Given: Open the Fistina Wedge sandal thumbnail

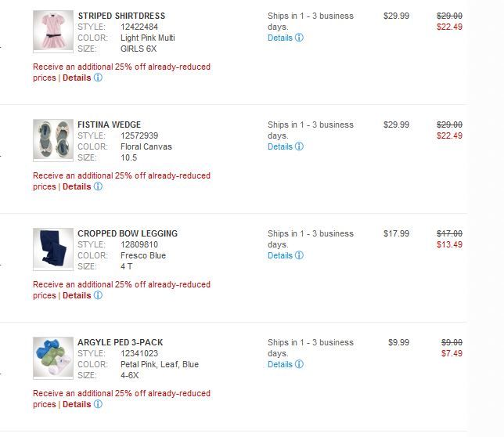Looking at the screenshot, I should (x=53, y=140).
